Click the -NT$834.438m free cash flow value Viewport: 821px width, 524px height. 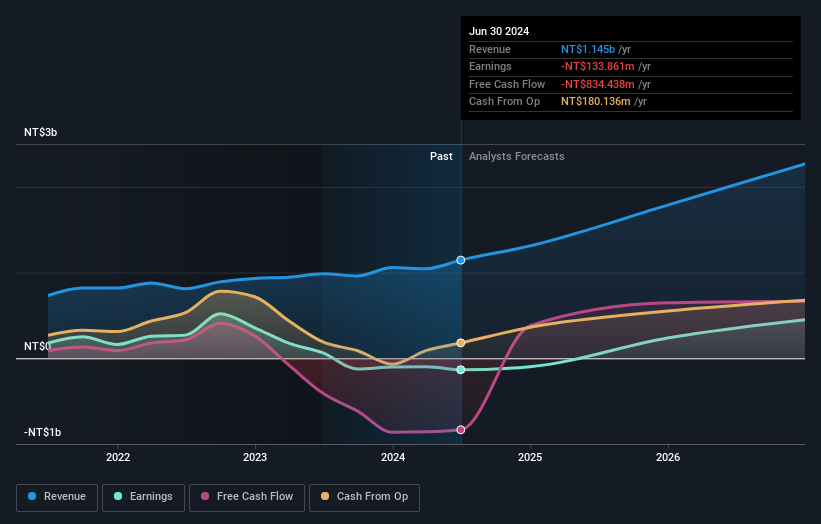click(597, 84)
